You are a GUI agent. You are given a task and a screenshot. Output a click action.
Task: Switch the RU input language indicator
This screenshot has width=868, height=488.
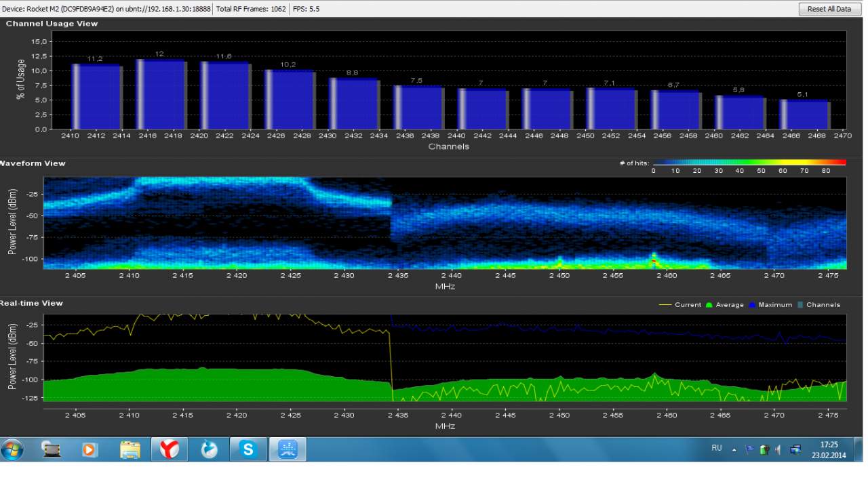point(717,448)
